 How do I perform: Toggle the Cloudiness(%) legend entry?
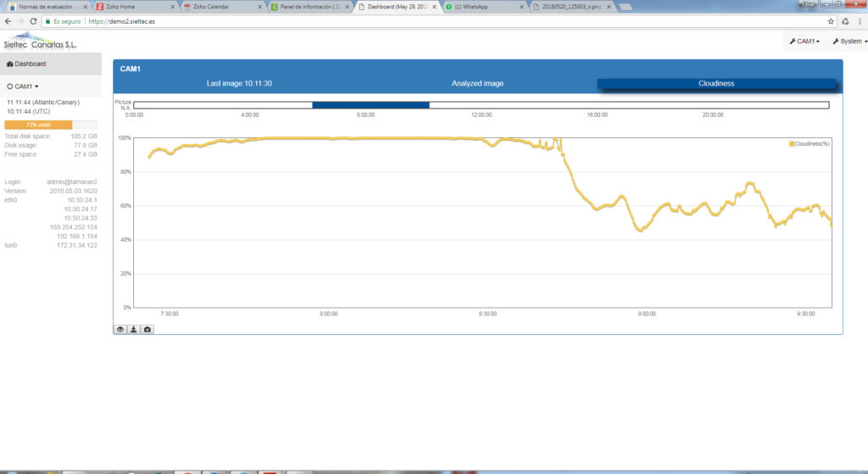tap(810, 144)
